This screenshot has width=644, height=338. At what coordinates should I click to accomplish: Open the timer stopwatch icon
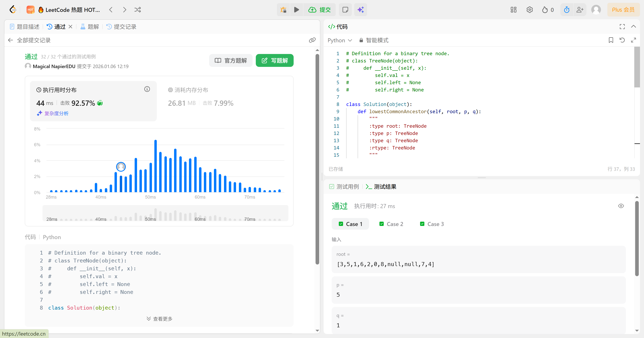point(567,10)
